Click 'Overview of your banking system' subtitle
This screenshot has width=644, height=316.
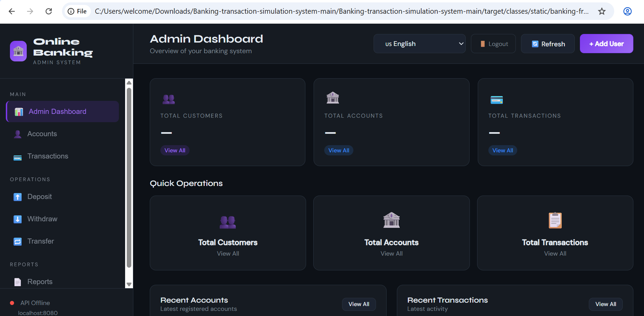201,51
